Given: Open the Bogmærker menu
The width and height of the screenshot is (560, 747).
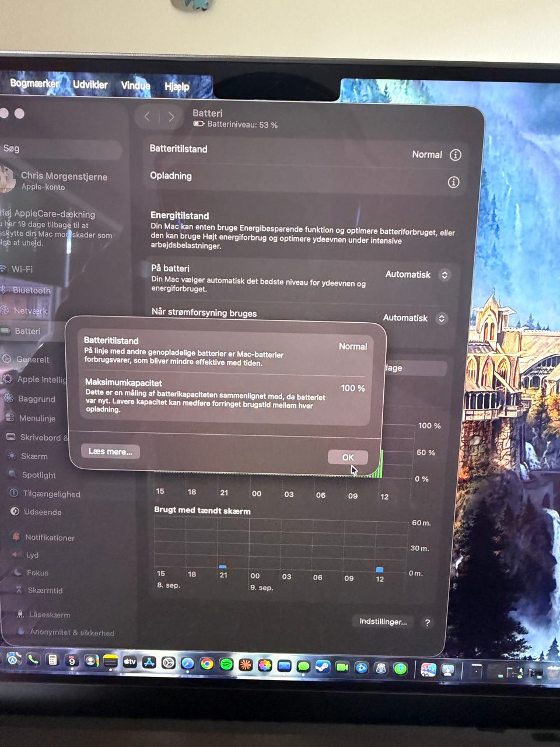Looking at the screenshot, I should tap(34, 83).
